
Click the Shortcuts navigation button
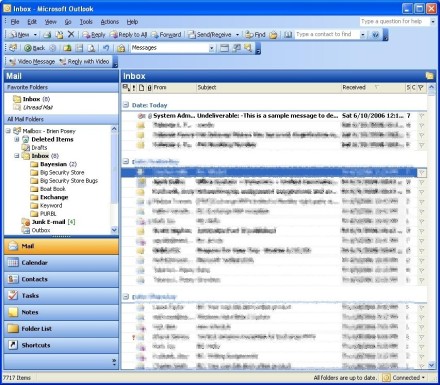tap(61, 345)
